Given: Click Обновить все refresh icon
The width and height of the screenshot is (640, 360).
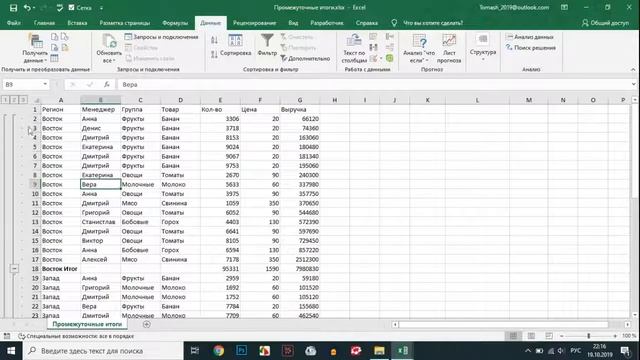Looking at the screenshot, I should pyautogui.click(x=109, y=41).
